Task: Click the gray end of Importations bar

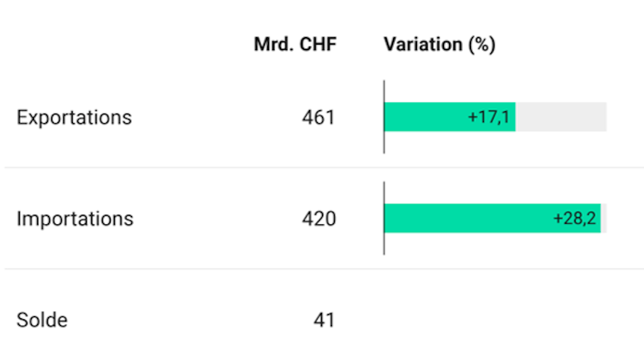Action: pos(604,218)
